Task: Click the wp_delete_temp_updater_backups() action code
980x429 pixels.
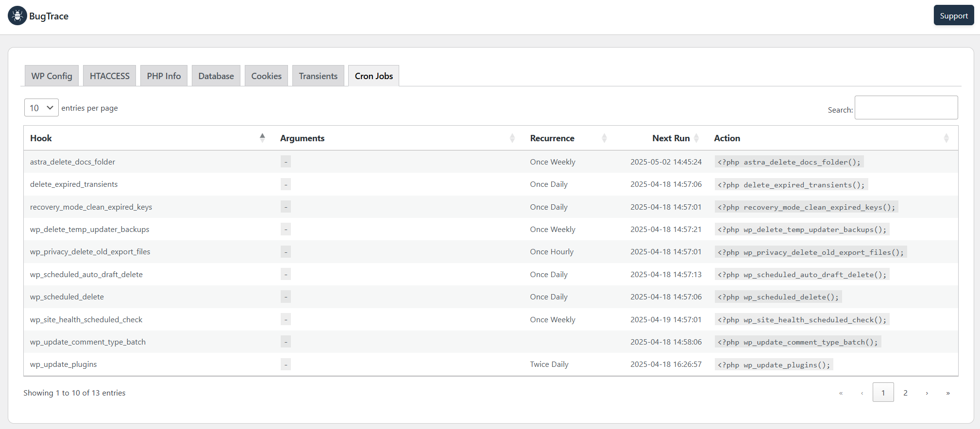Action: (802, 230)
